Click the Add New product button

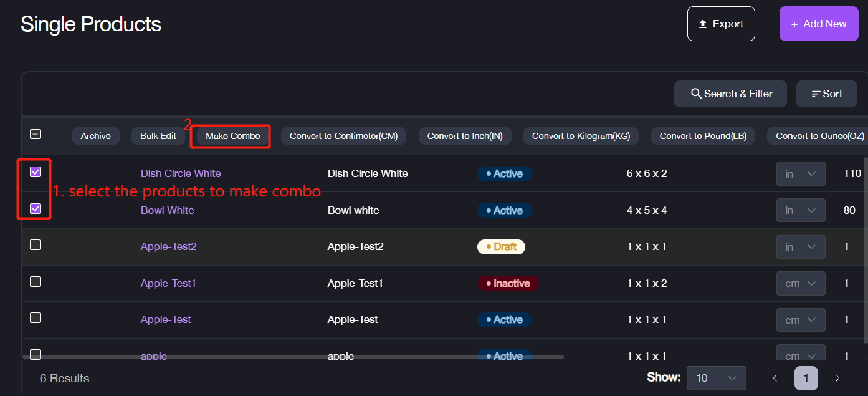(818, 24)
